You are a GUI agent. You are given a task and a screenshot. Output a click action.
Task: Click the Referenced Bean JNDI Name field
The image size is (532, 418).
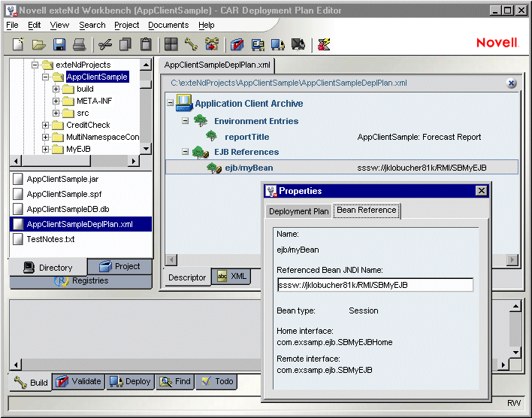click(375, 285)
